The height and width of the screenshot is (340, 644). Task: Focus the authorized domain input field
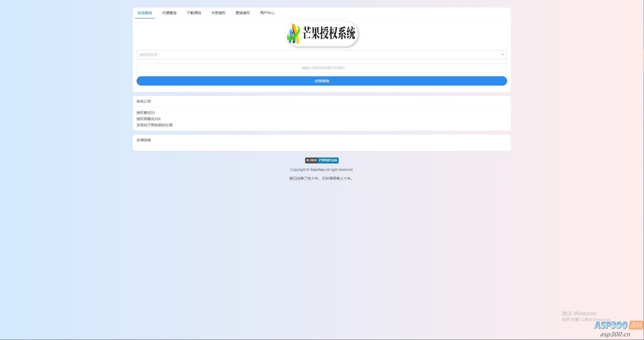322,68
